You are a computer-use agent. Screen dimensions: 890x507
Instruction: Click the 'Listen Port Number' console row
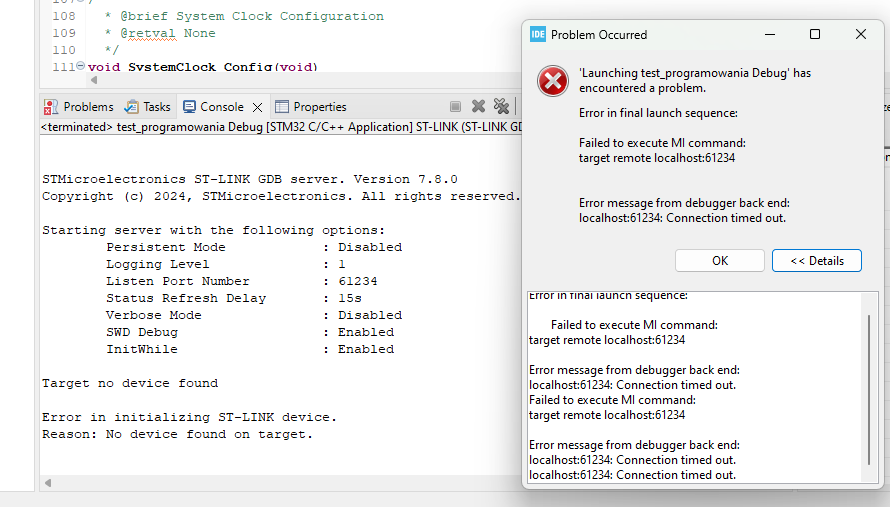pyautogui.click(x=242, y=281)
